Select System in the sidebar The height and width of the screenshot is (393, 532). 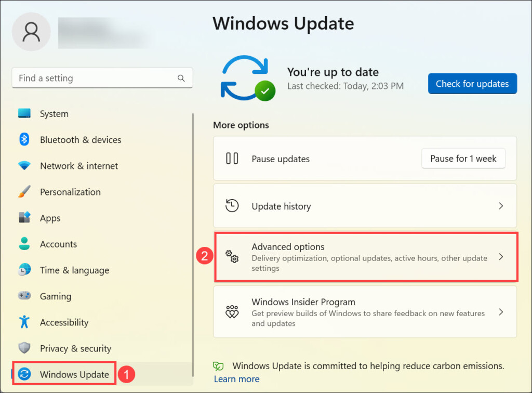point(54,114)
